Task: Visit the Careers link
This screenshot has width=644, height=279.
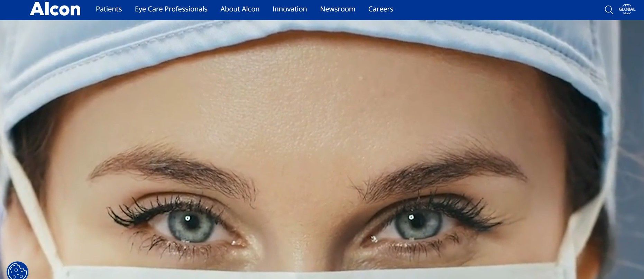Action: [381, 9]
